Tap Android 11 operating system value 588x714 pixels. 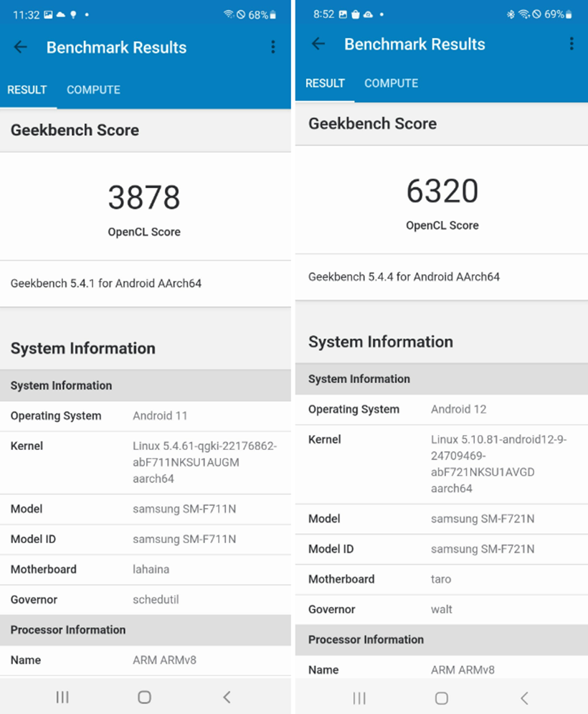[160, 415]
